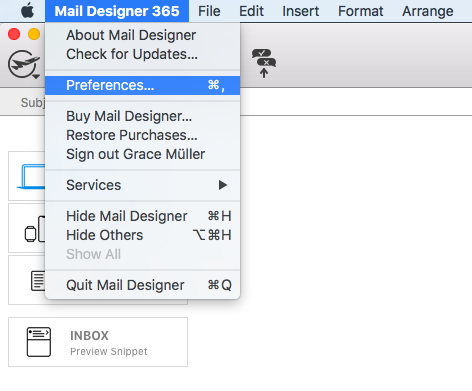This screenshot has height=391, width=472.
Task: Choose Quit Mail Designer
Action: click(x=143, y=285)
